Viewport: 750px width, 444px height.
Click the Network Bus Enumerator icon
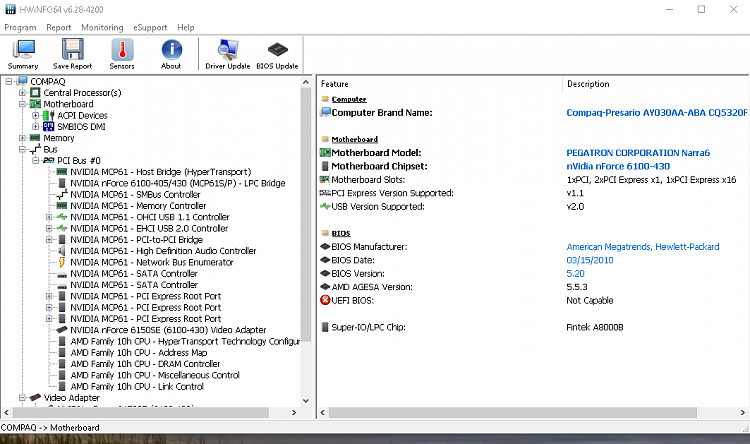click(x=62, y=262)
